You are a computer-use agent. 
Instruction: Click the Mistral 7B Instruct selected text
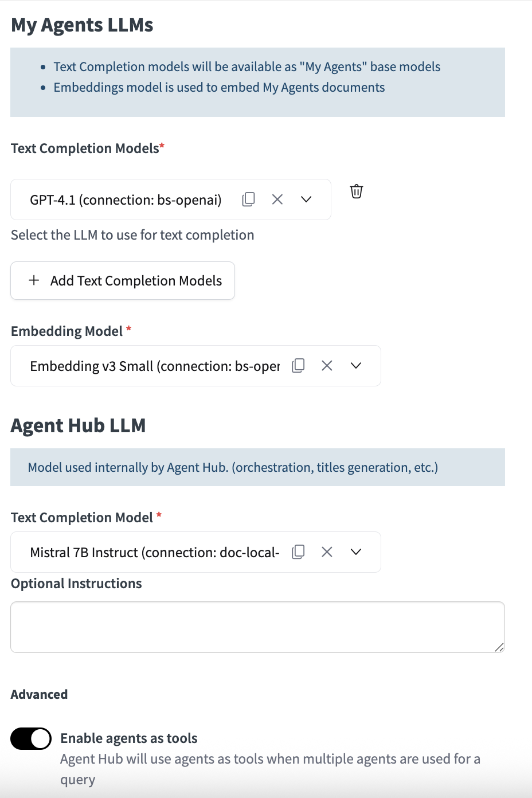coord(155,553)
